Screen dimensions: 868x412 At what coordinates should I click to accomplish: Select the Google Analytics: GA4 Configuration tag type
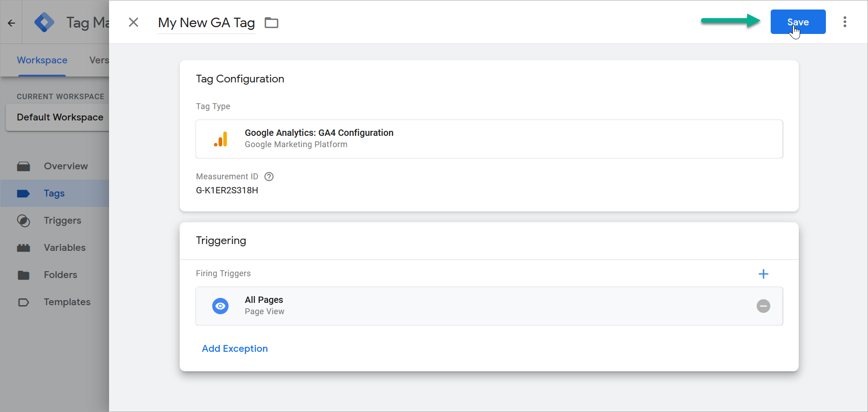tap(489, 139)
